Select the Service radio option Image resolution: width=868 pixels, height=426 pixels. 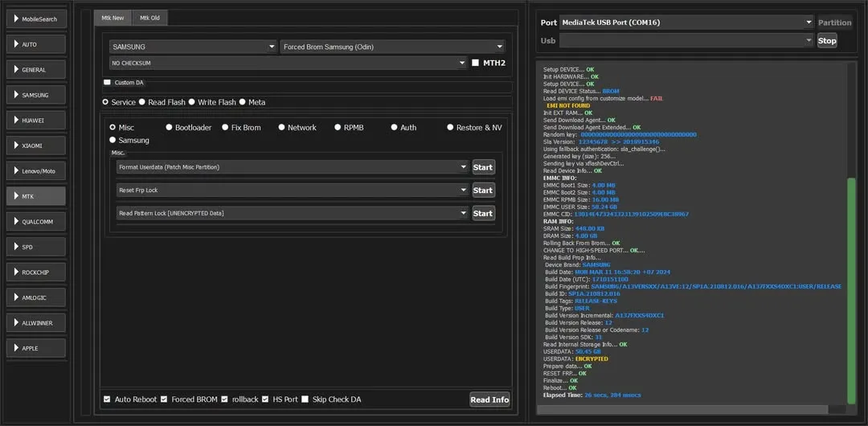tap(105, 103)
